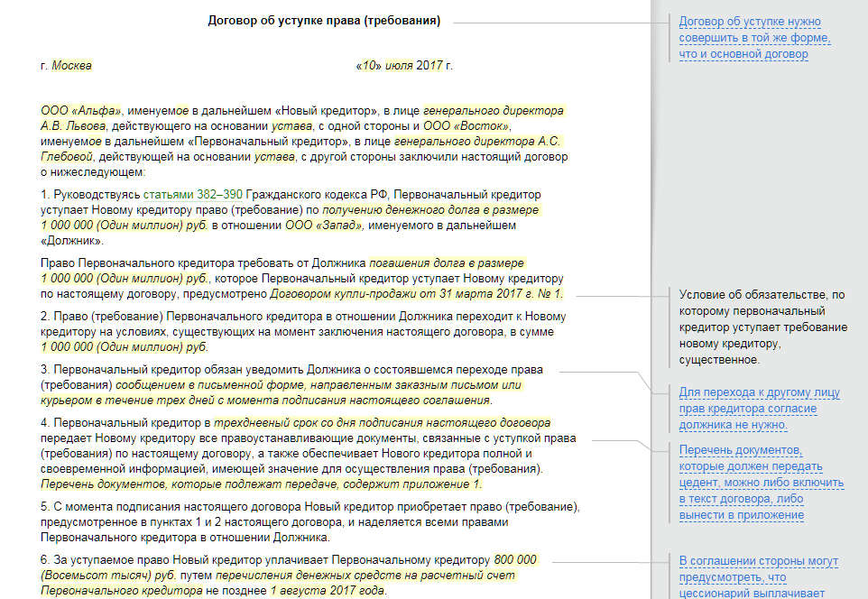The height and width of the screenshot is (599, 868).
Task: Click the highlighted name «Глебовой»
Action: click(67, 157)
